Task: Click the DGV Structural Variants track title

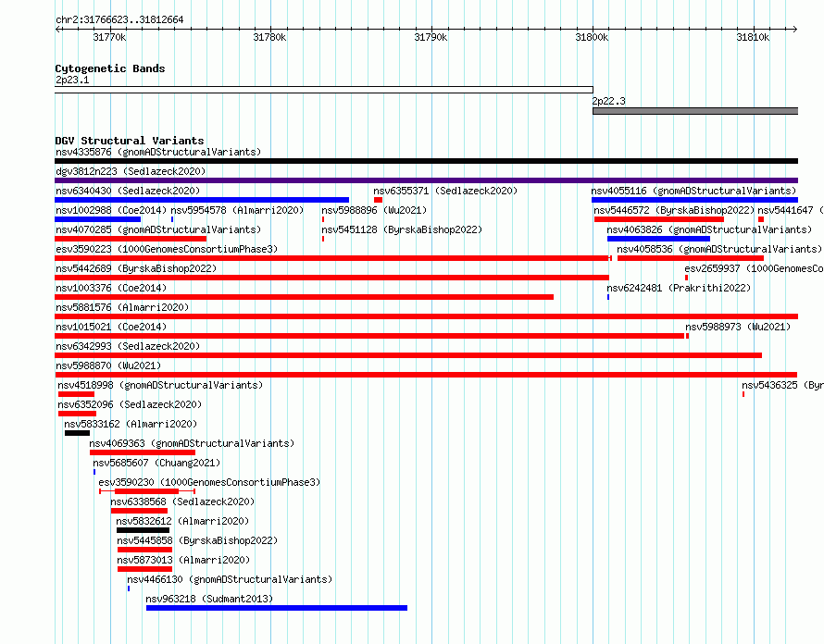Action: coord(130,141)
